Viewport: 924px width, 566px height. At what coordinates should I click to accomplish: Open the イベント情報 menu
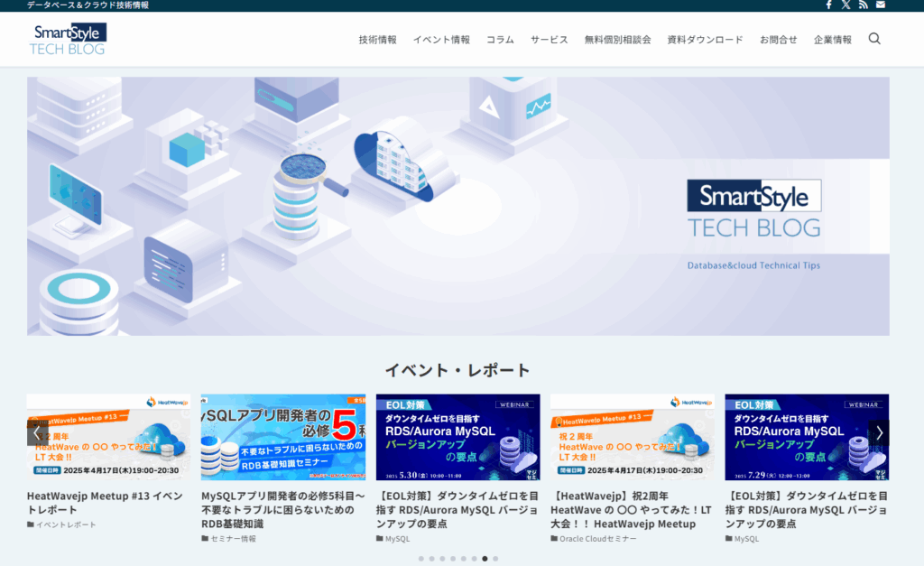[441, 40]
